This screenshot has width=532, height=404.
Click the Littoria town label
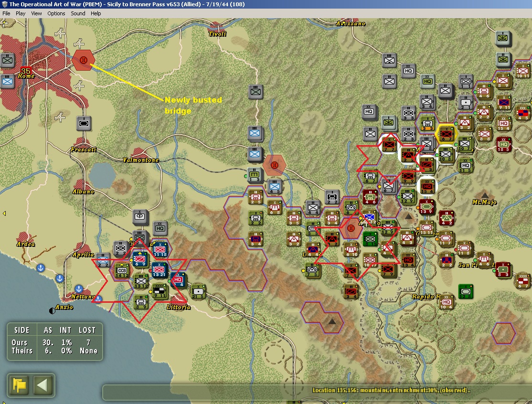pyautogui.click(x=179, y=307)
